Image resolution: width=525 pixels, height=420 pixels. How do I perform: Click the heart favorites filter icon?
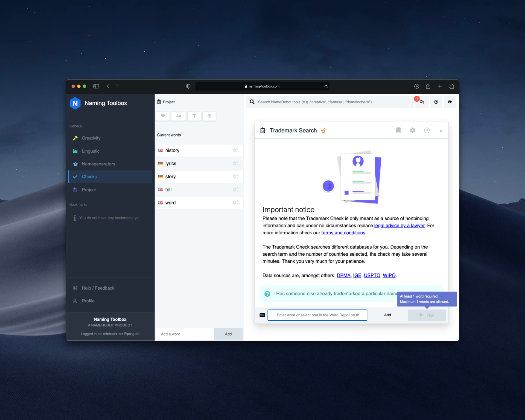pos(163,116)
